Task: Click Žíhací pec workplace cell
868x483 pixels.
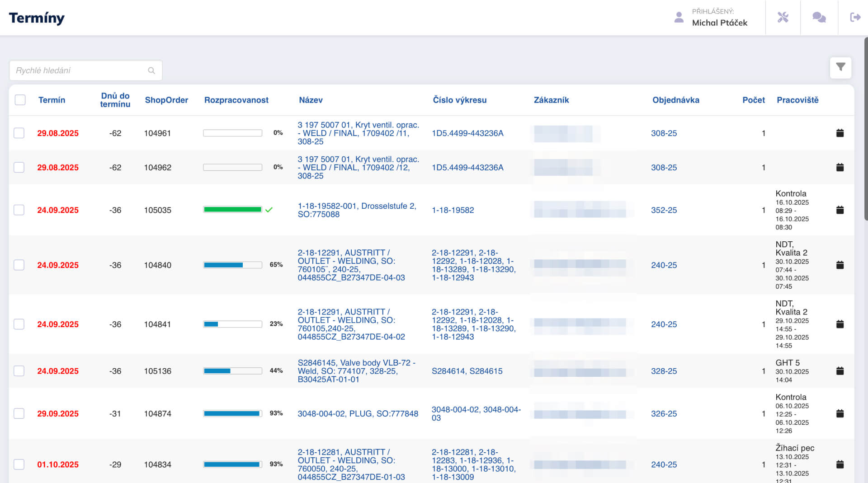Action: (x=795, y=464)
